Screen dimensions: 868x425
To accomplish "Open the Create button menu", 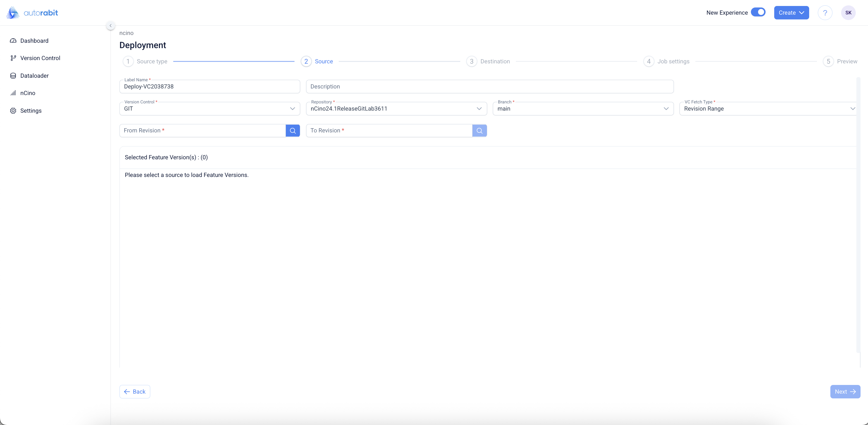I will pos(791,13).
